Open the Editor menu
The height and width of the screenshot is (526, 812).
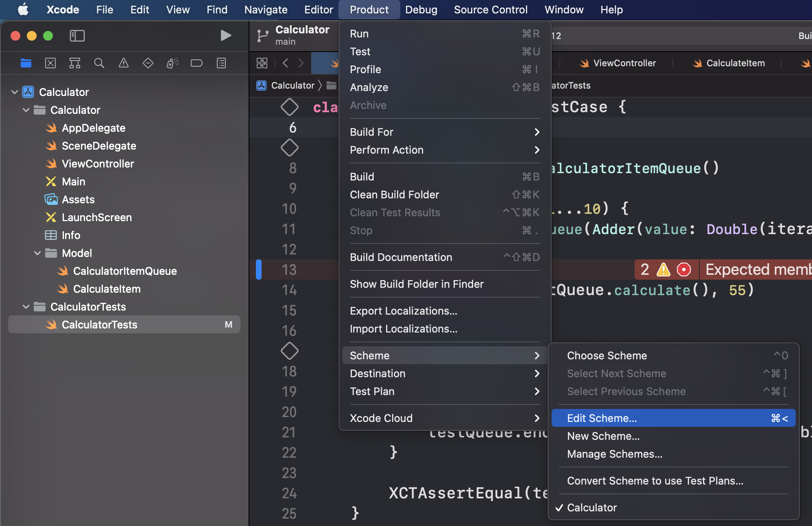(x=319, y=9)
